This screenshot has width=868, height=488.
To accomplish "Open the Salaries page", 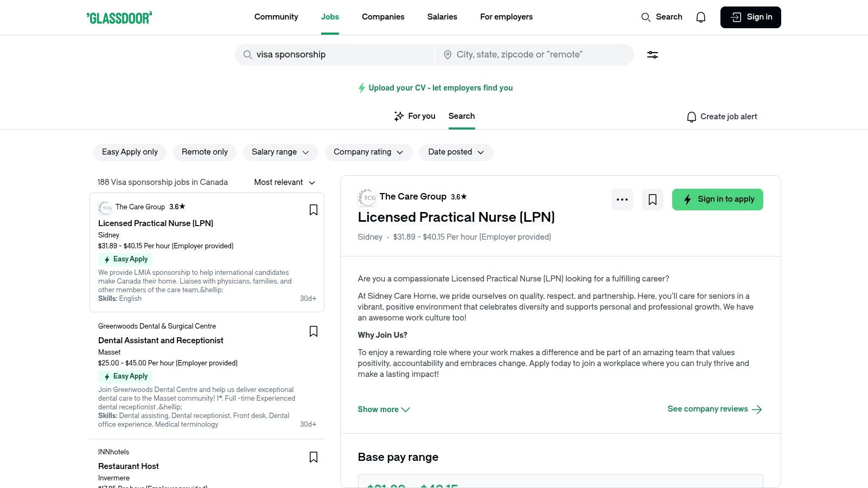I will tap(442, 17).
